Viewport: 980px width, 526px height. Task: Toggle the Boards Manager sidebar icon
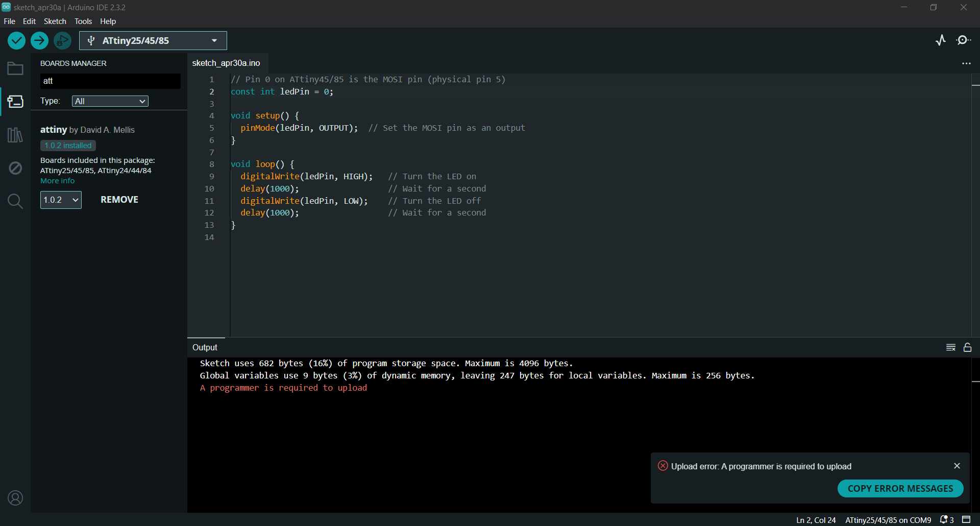click(x=15, y=102)
